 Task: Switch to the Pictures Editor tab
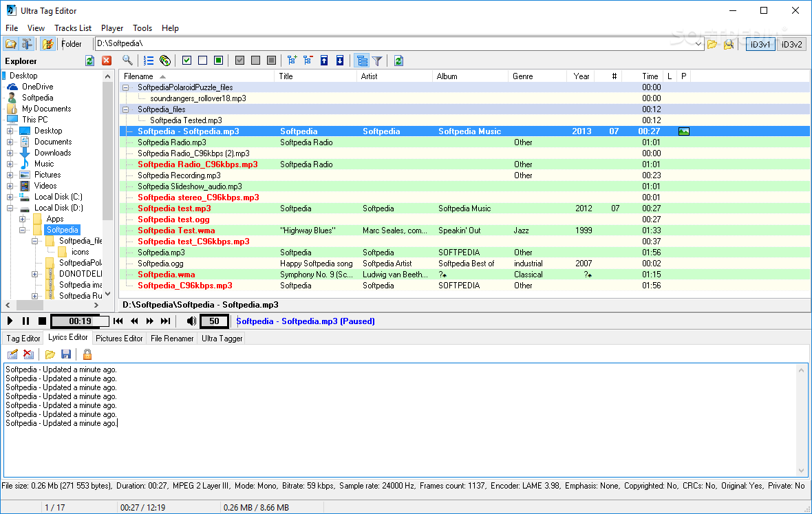click(x=119, y=339)
